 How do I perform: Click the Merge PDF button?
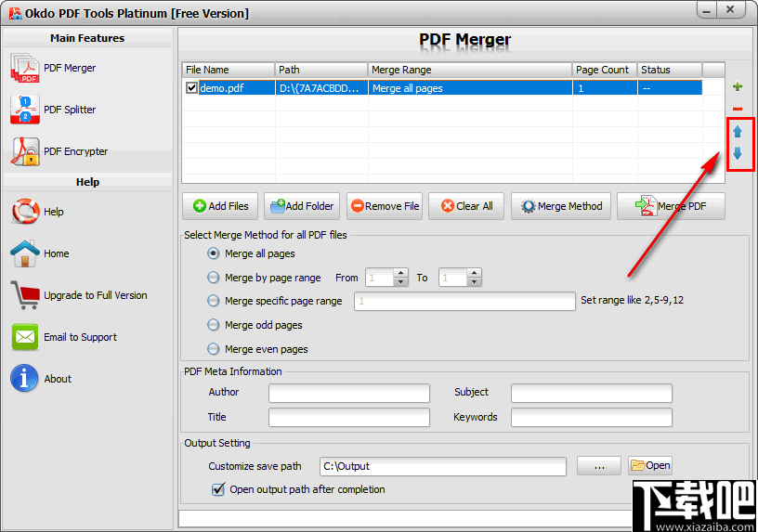click(x=671, y=206)
